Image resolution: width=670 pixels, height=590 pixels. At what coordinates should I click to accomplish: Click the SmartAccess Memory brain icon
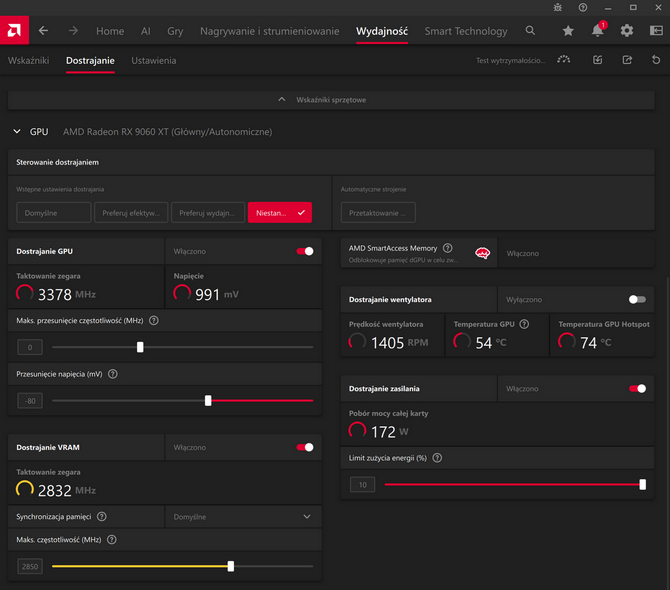coord(482,253)
